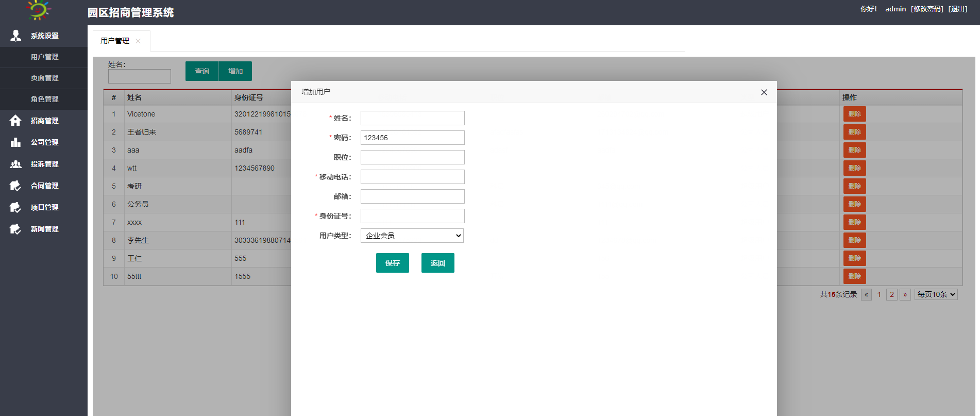Save the new user with 保存
Image resolution: width=980 pixels, height=416 pixels.
click(x=393, y=263)
